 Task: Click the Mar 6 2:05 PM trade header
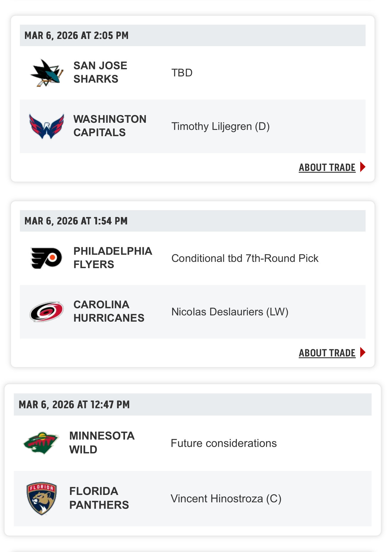click(77, 35)
